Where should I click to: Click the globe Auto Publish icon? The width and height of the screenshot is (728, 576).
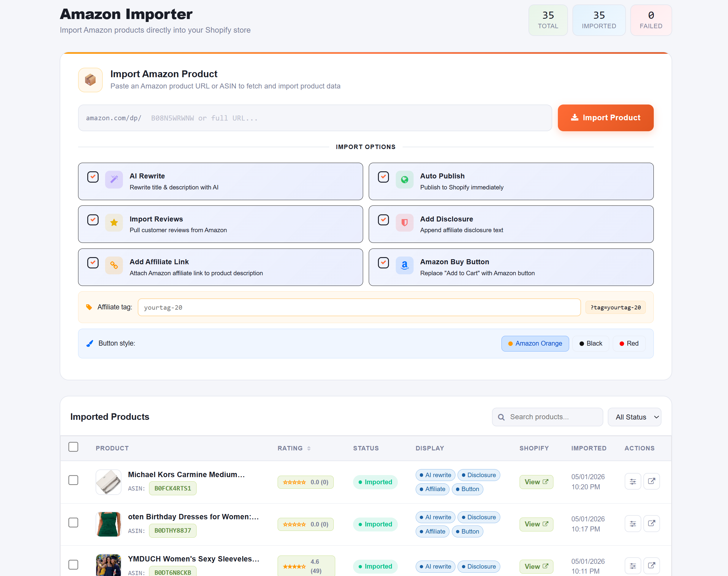click(405, 179)
